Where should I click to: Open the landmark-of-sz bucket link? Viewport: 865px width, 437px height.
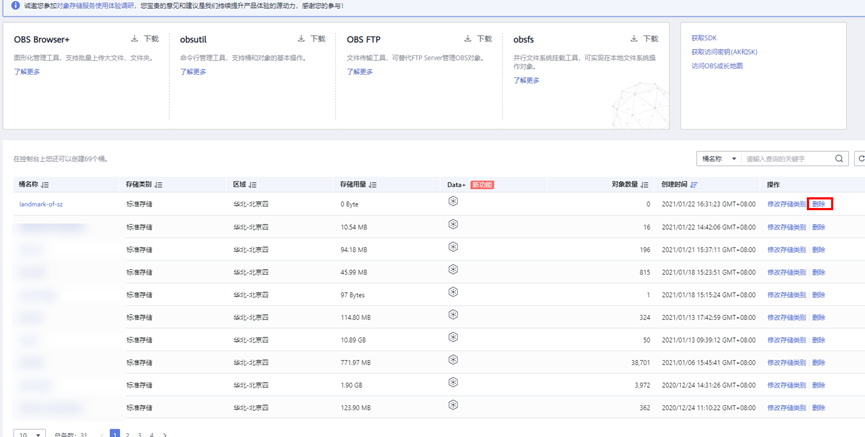coord(41,204)
